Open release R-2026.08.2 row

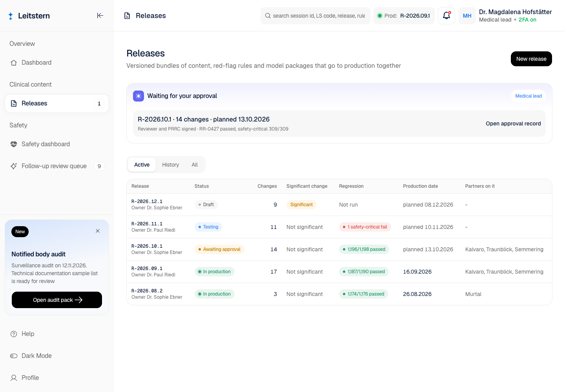pos(339,294)
